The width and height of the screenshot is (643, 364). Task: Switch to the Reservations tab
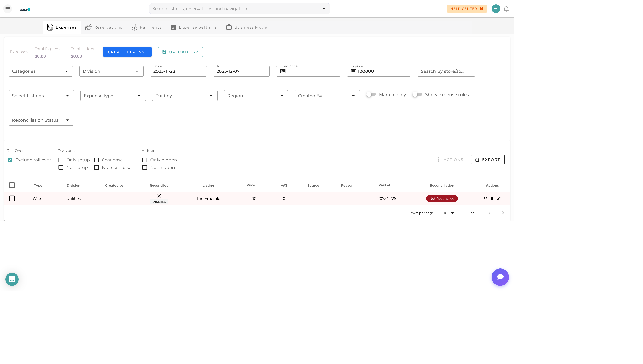coord(104,27)
